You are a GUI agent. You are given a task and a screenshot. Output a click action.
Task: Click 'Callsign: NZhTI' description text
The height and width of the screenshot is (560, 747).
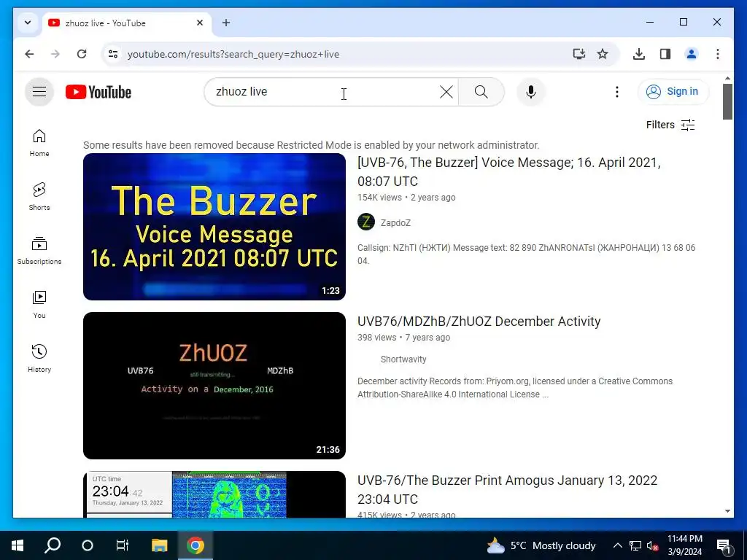pos(526,254)
